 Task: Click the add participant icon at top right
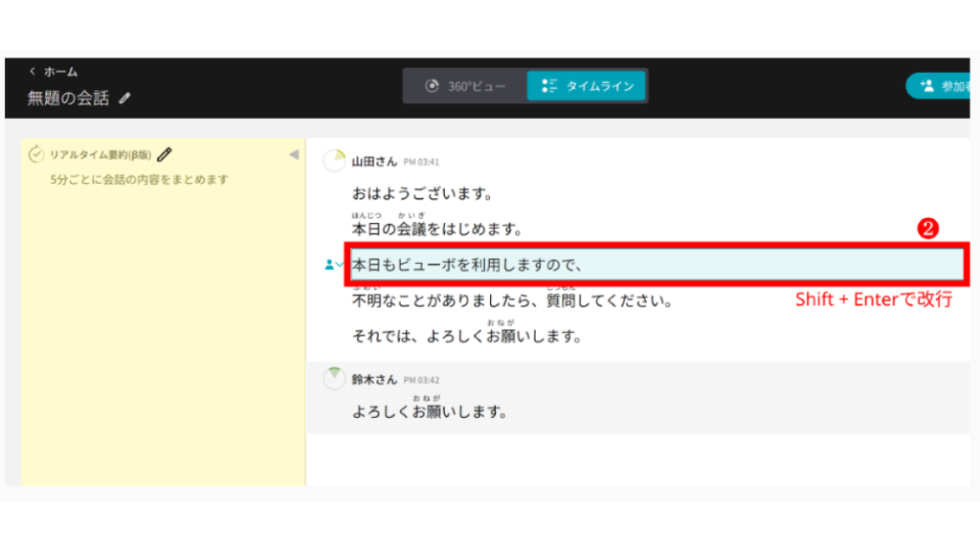coord(925,86)
